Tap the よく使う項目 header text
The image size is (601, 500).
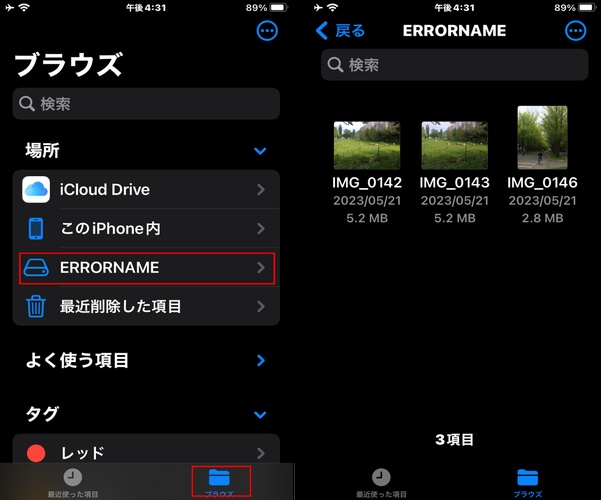[x=77, y=360]
